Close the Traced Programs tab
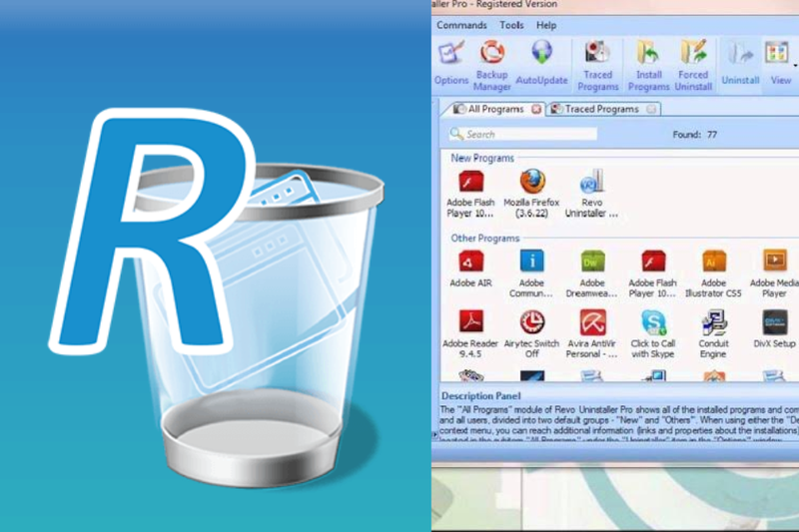This screenshot has width=799, height=532. 651,109
